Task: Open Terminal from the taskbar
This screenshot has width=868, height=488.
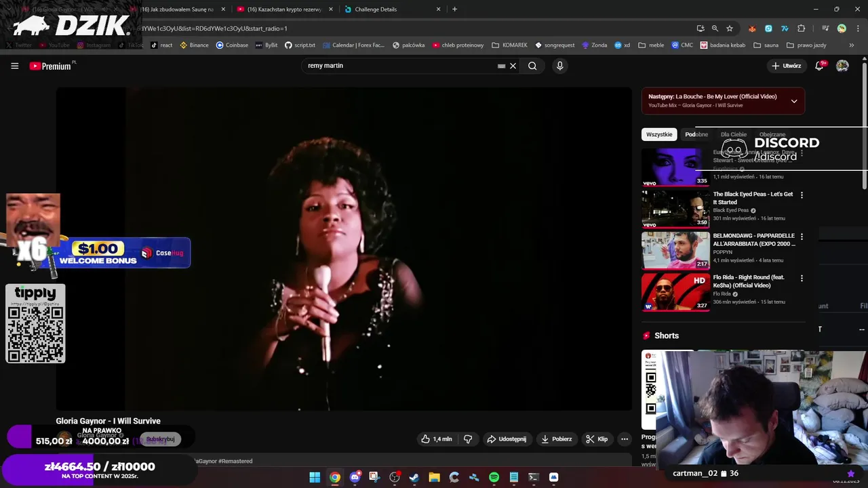Action: pyautogui.click(x=534, y=477)
